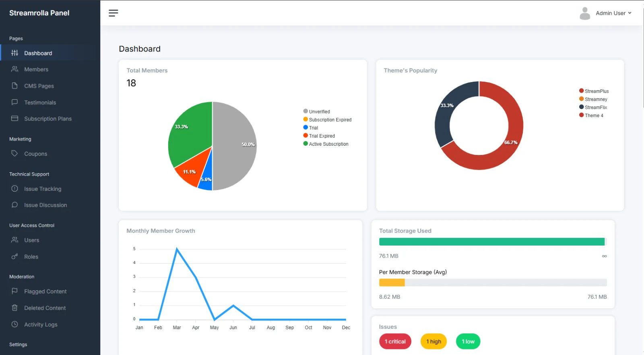Toggle the Trial legend entry
The height and width of the screenshot is (355, 644).
tap(311, 128)
